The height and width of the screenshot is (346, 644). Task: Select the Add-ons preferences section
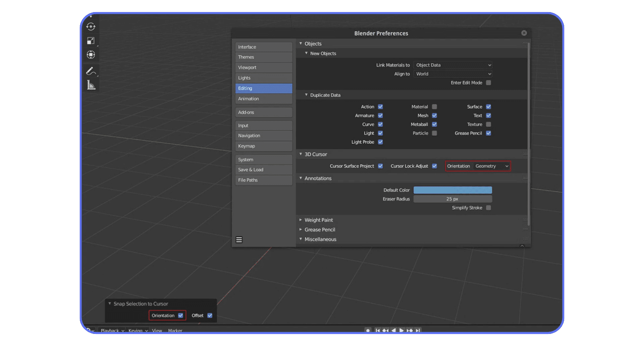pos(263,112)
